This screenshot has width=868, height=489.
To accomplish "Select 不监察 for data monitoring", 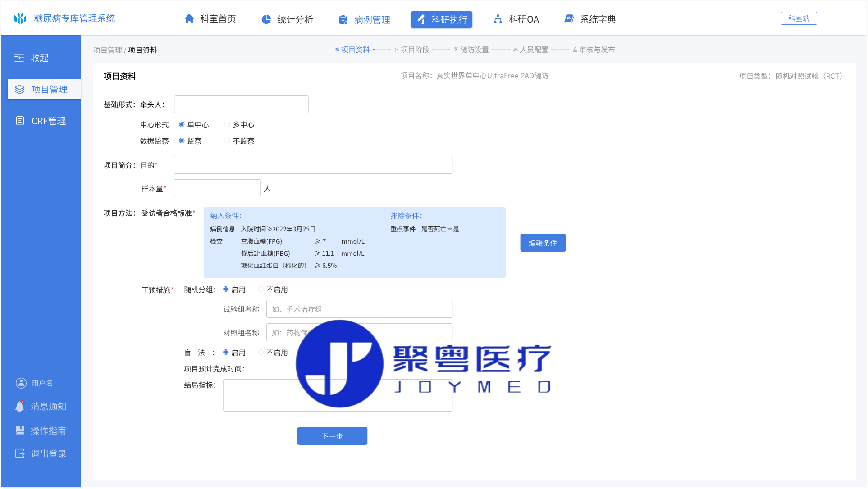I will click(x=227, y=141).
